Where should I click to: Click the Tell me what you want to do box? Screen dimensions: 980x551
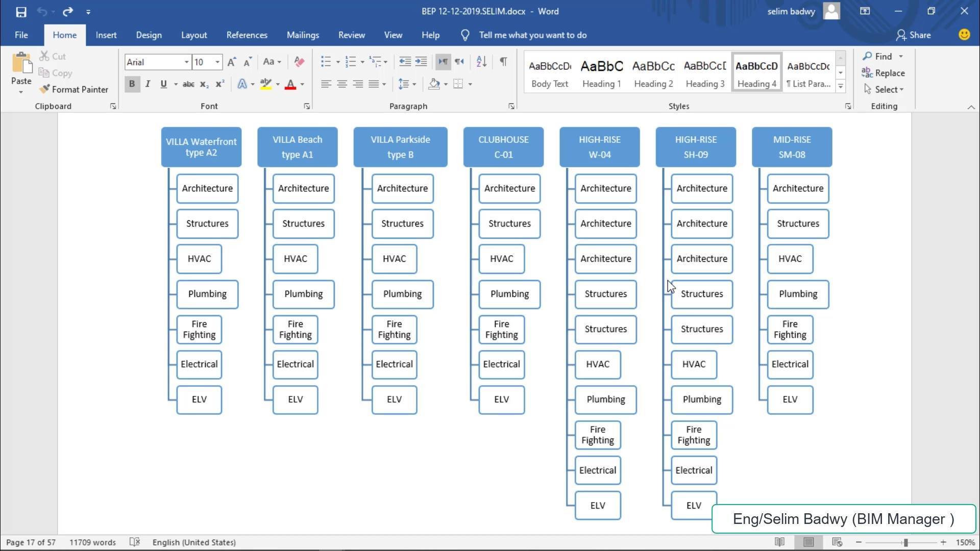coord(532,35)
